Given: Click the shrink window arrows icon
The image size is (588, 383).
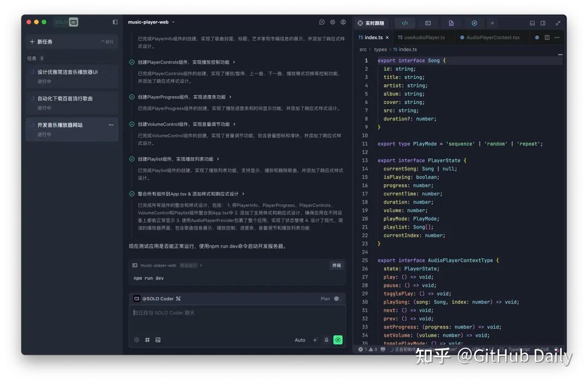Looking at the screenshot, I should pos(558,23).
